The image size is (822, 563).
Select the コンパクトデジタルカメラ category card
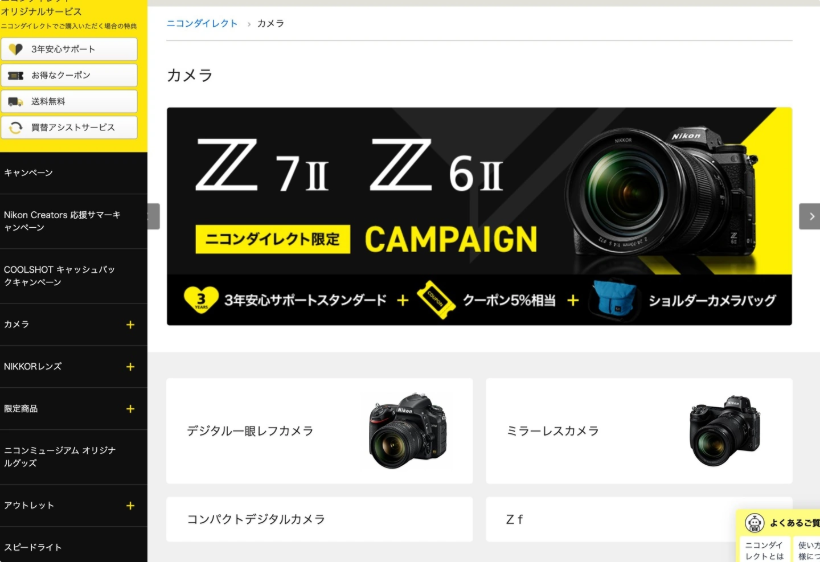click(319, 519)
